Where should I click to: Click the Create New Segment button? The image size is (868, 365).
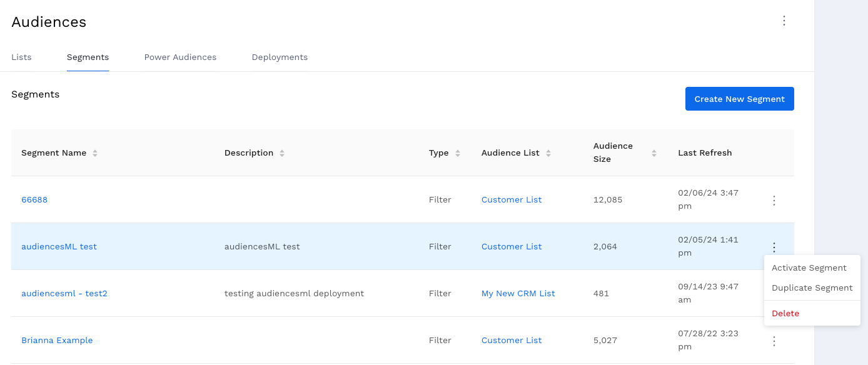pyautogui.click(x=739, y=99)
